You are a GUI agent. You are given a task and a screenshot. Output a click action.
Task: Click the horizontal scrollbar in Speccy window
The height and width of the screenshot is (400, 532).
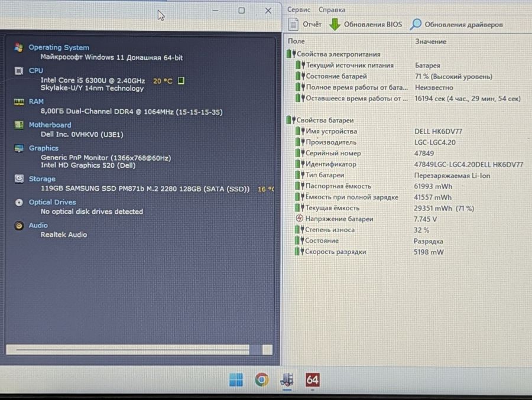tap(140, 349)
